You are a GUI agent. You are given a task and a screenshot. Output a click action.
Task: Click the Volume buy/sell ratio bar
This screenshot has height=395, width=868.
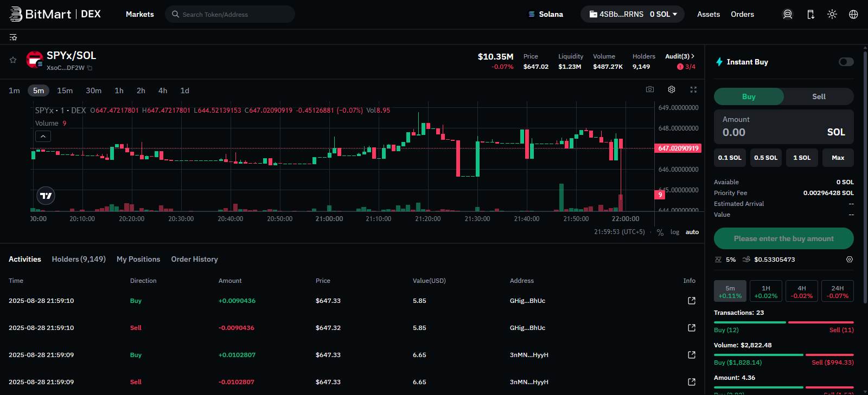coord(784,355)
